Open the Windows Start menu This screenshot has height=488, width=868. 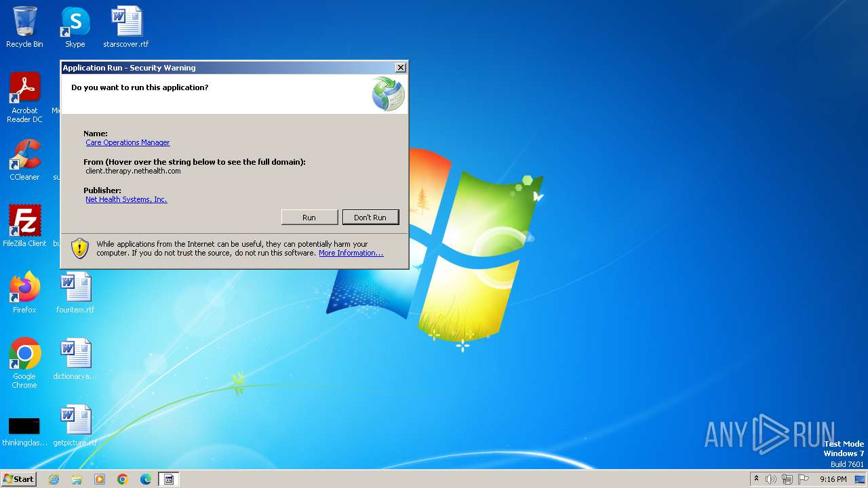[18, 479]
